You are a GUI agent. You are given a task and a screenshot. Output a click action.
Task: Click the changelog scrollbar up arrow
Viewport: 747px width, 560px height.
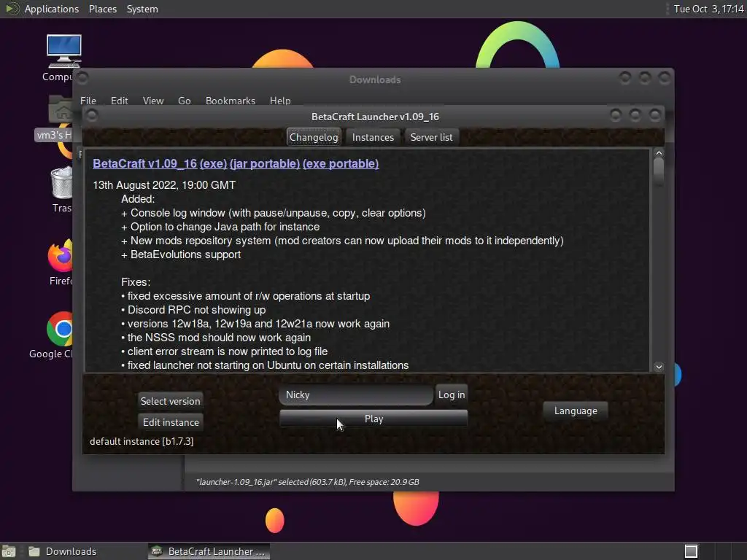[659, 153]
